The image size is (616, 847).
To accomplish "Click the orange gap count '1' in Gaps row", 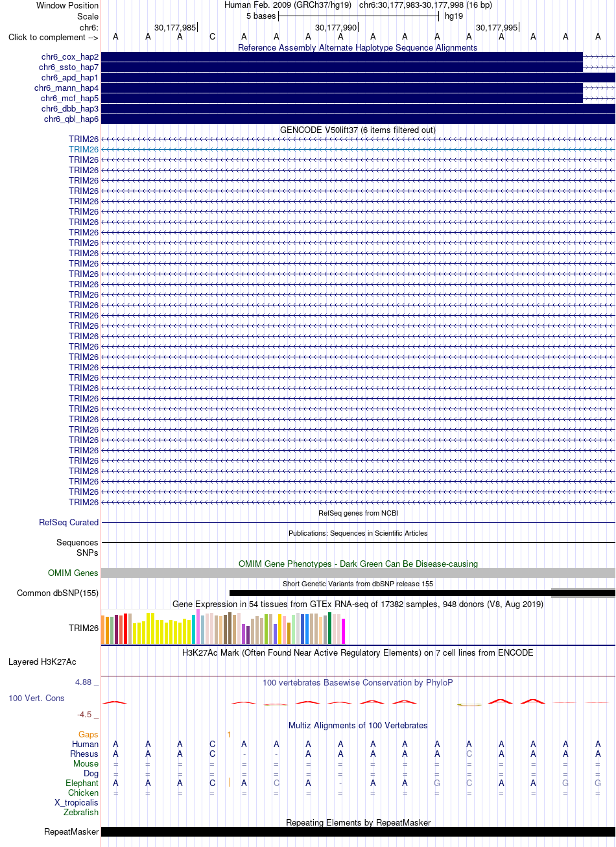I will click(229, 734).
